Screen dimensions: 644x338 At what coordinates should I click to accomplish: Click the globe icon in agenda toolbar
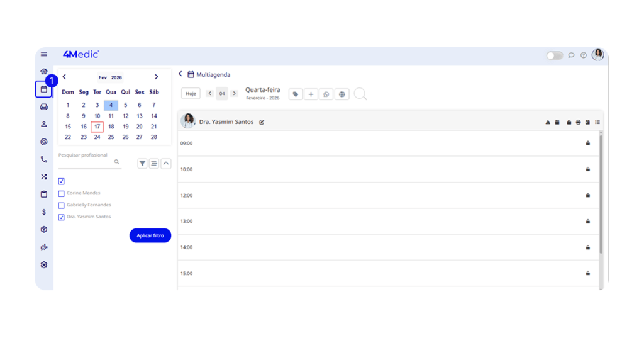pyautogui.click(x=341, y=94)
